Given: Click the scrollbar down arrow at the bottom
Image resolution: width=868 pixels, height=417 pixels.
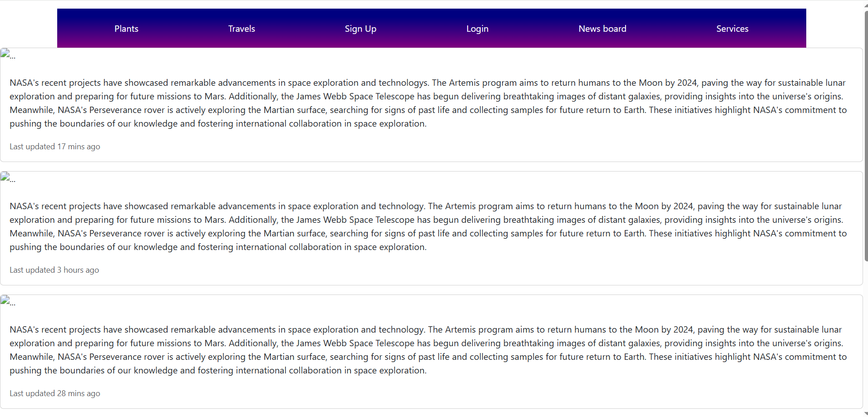Looking at the screenshot, I should [x=866, y=414].
